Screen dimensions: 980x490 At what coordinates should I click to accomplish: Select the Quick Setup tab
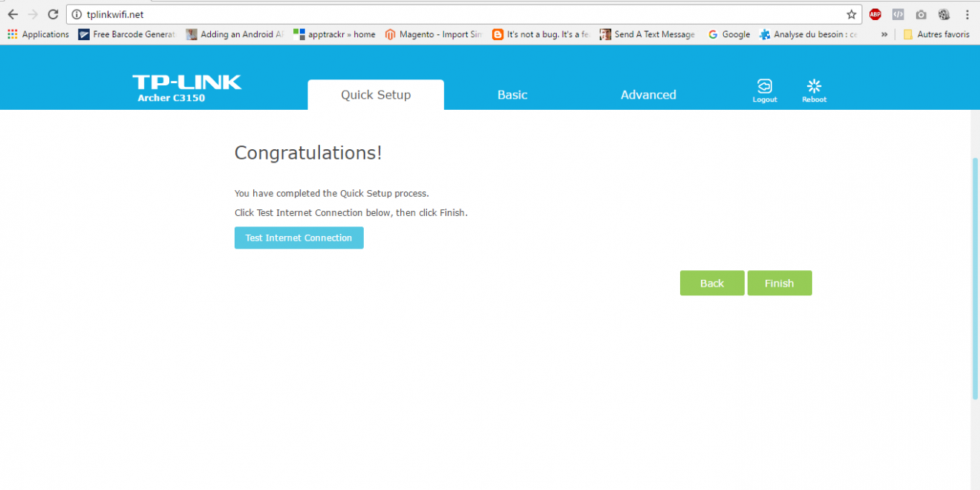(376, 95)
